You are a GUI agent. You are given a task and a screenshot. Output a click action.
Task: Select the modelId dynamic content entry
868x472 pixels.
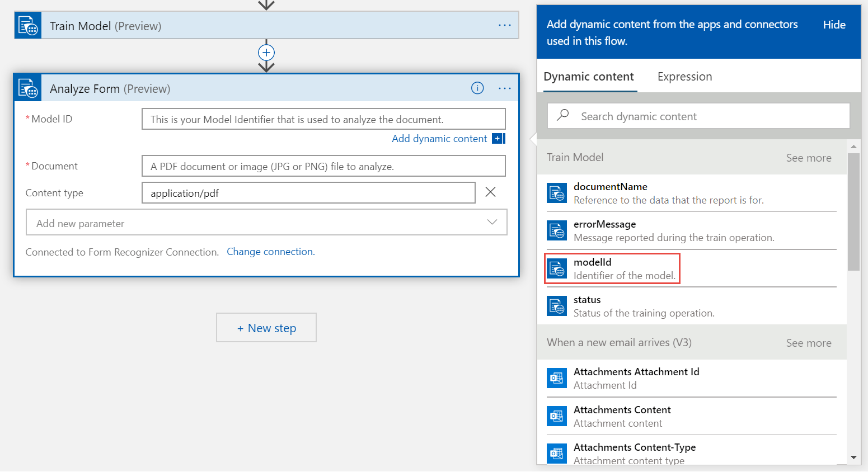pos(612,268)
